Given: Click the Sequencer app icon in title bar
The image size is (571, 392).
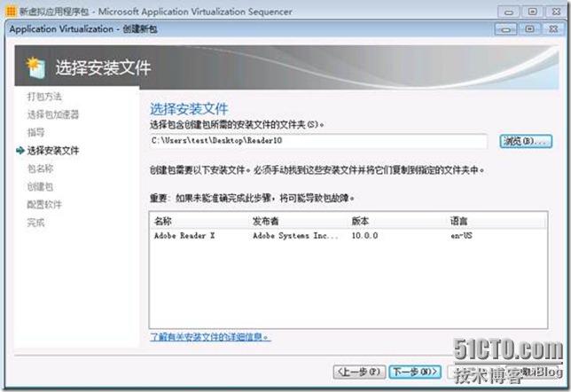Looking at the screenshot, I should point(11,12).
